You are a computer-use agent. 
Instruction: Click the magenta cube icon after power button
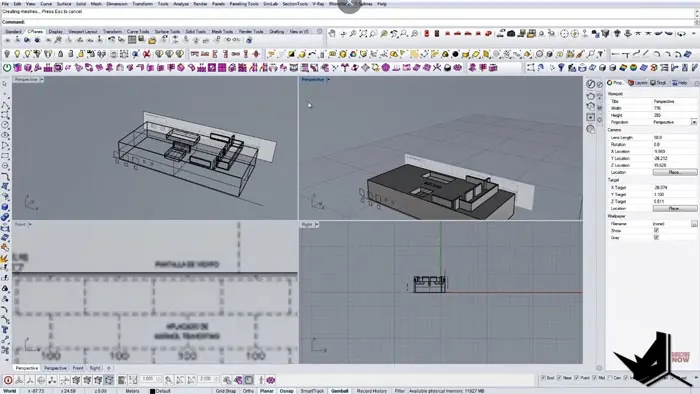pos(17,68)
